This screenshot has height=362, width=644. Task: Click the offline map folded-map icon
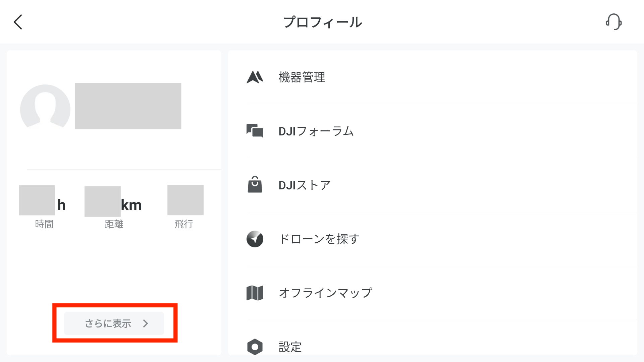tap(255, 293)
